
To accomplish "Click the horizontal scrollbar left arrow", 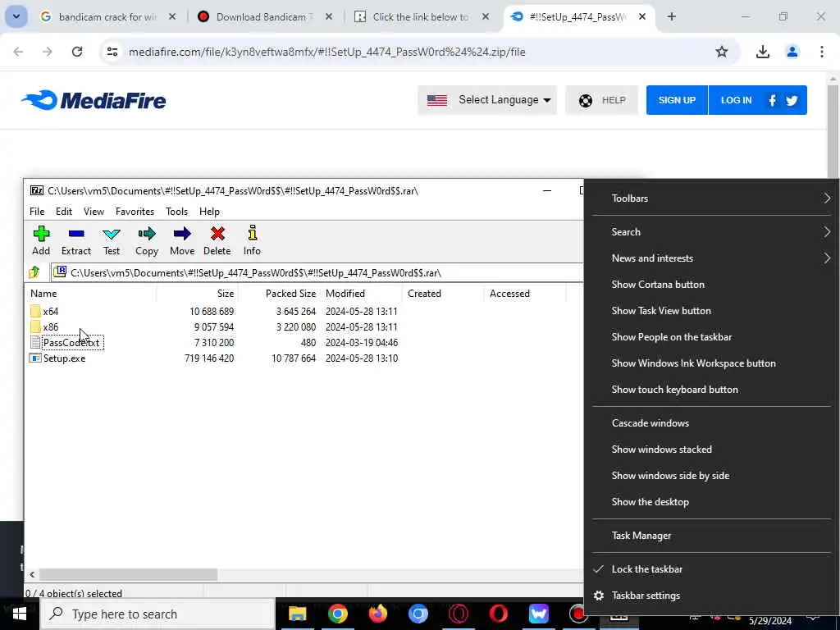I will (32, 575).
